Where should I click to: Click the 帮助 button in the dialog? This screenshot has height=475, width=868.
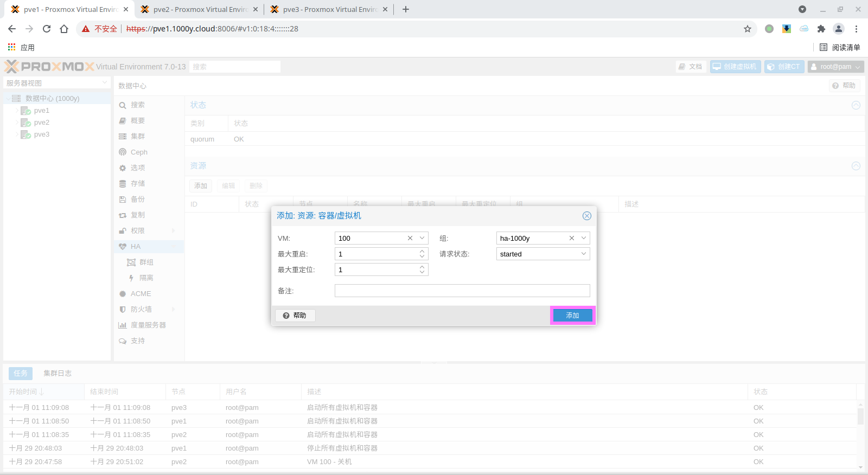[x=295, y=316]
